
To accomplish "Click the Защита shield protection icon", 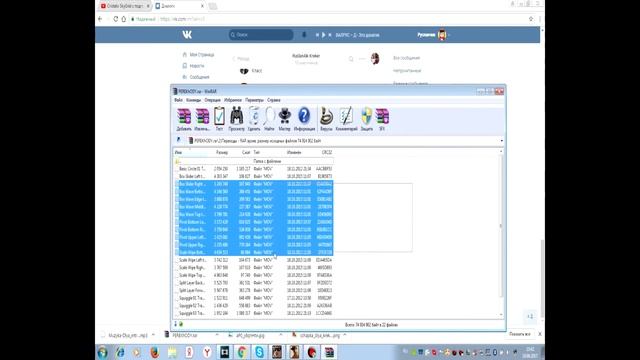I will click(367, 119).
